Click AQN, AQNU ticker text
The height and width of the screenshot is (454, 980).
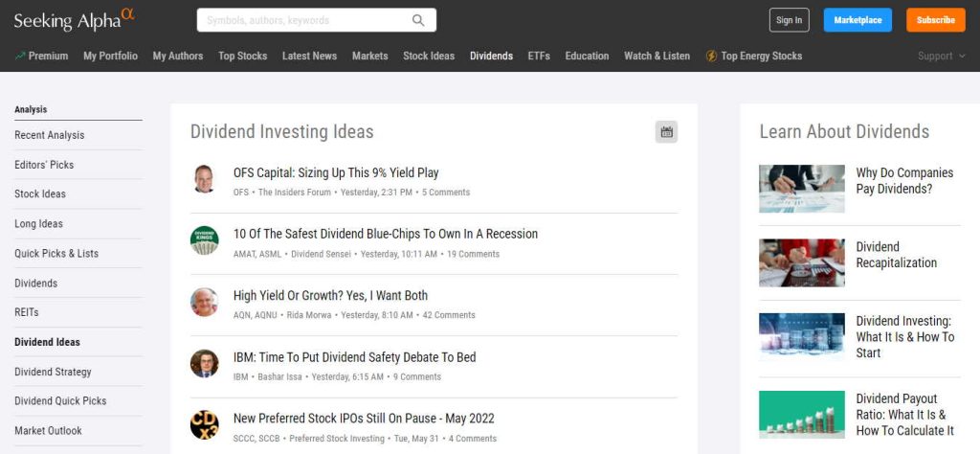coord(255,316)
